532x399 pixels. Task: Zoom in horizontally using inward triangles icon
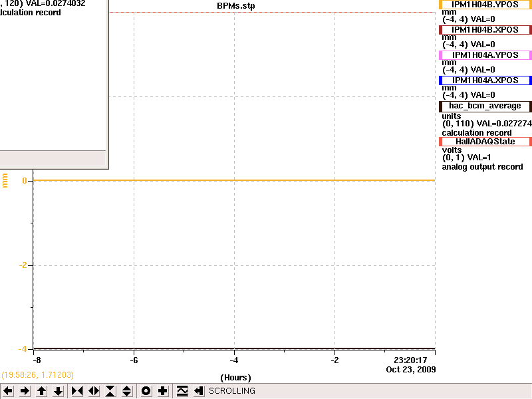pyautogui.click(x=77, y=391)
